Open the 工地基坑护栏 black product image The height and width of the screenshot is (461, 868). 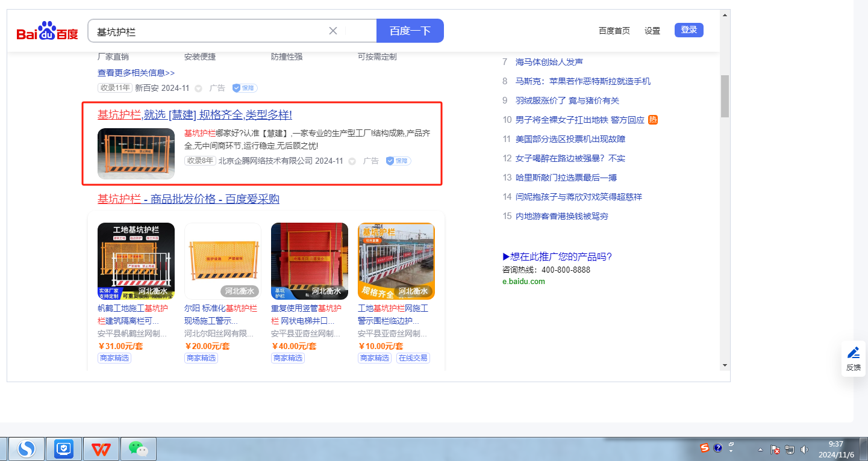(136, 261)
